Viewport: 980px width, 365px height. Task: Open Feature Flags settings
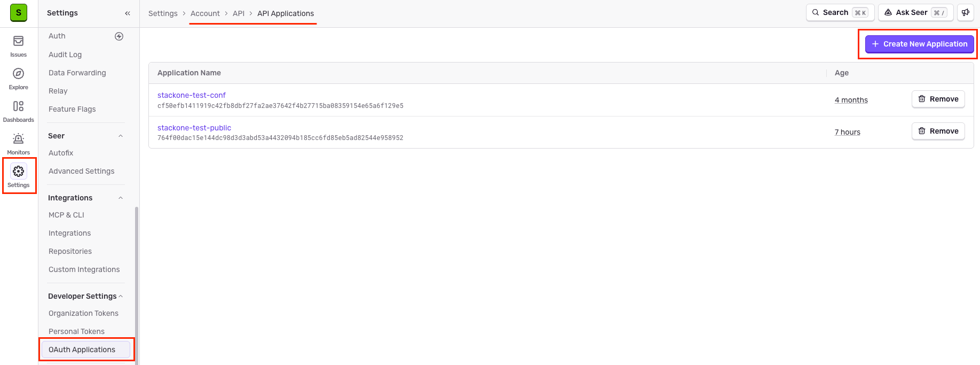point(72,109)
